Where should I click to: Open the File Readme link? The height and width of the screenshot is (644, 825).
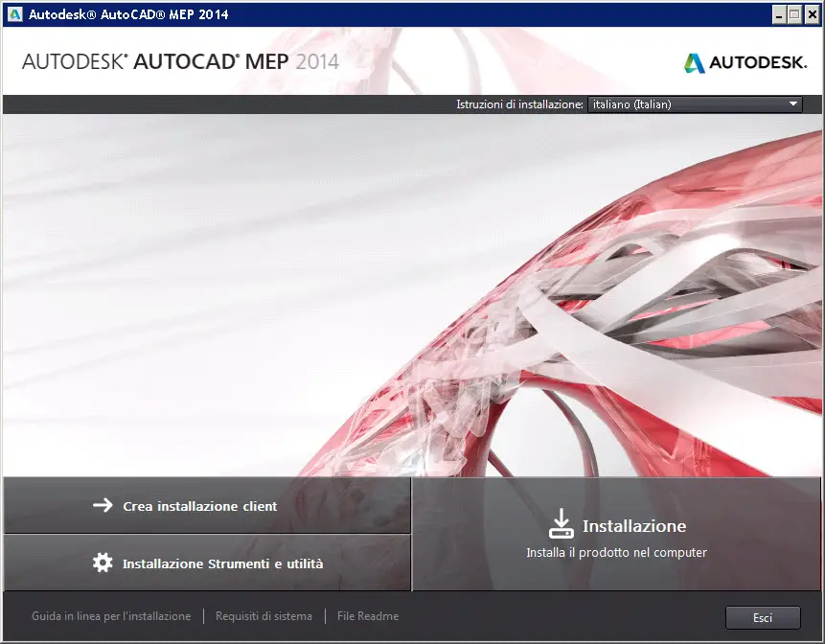coord(368,616)
